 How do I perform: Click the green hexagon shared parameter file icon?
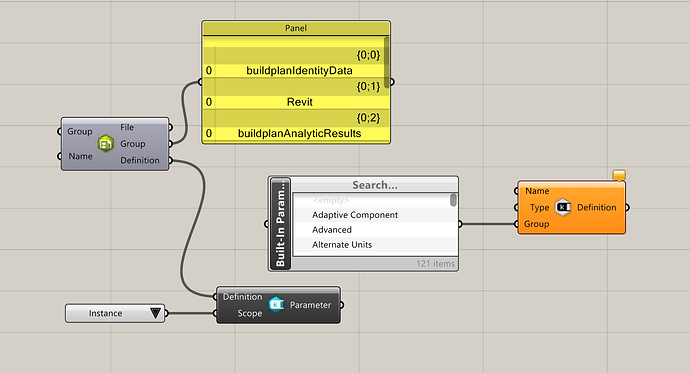pyautogui.click(x=106, y=144)
